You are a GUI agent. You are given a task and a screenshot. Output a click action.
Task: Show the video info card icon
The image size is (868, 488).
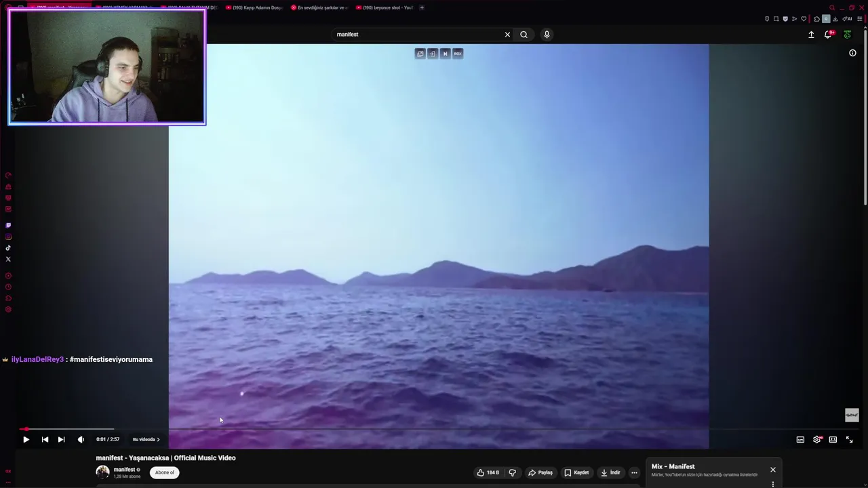pos(852,53)
